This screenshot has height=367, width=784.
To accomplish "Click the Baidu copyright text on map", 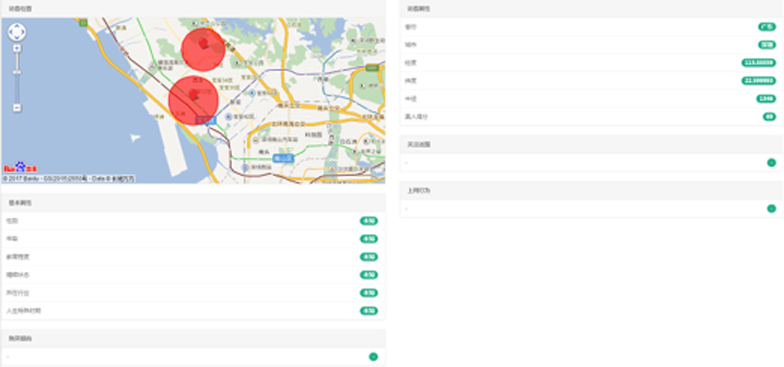I will point(68,178).
